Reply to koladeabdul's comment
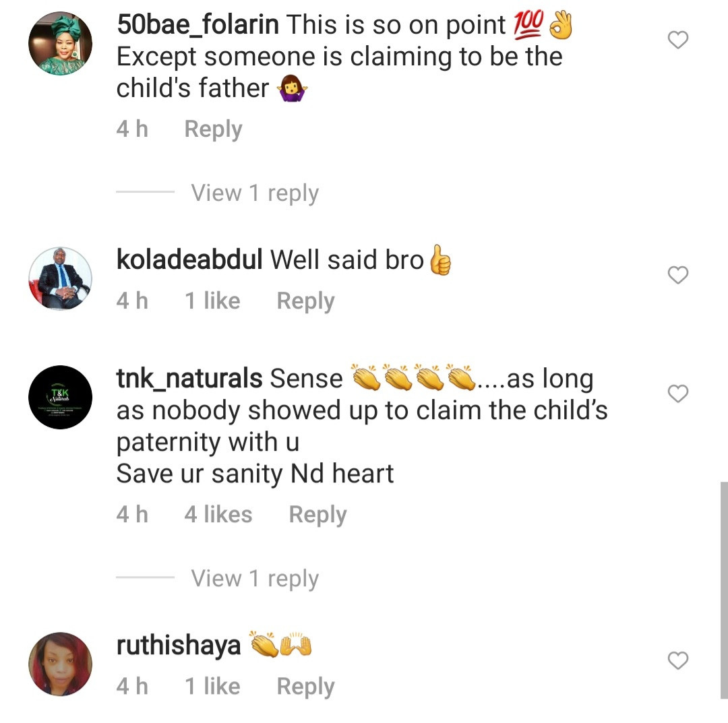The height and width of the screenshot is (723, 728). [x=305, y=301]
